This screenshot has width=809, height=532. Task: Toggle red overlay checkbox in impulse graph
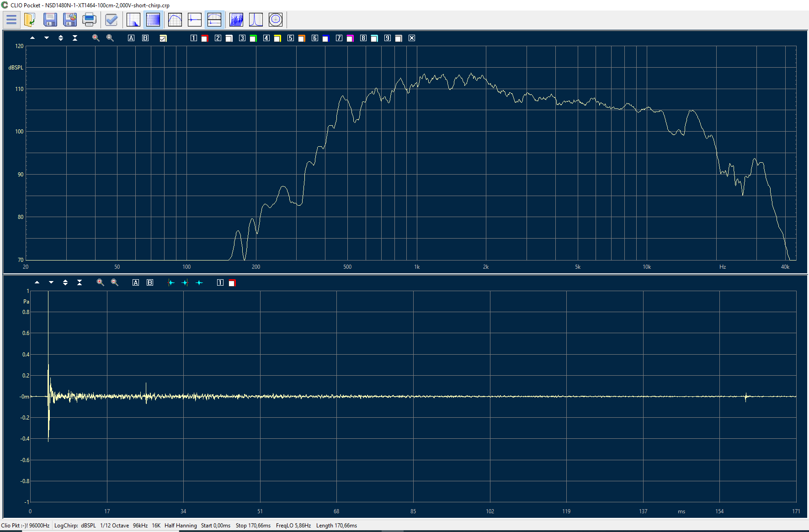(232, 283)
